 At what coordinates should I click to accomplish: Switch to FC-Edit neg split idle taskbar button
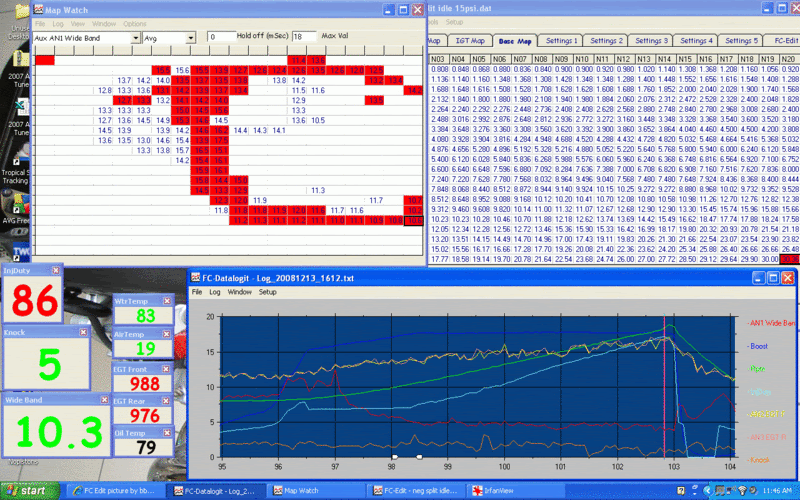416,491
